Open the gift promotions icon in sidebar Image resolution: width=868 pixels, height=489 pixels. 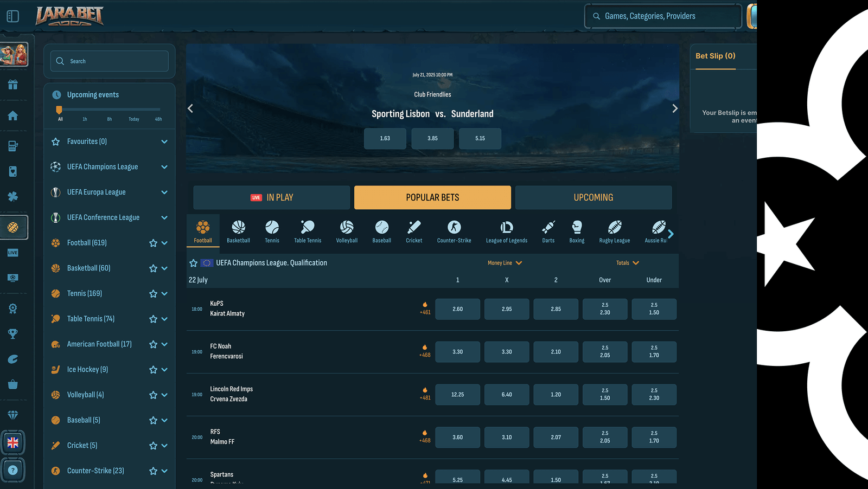tap(13, 85)
